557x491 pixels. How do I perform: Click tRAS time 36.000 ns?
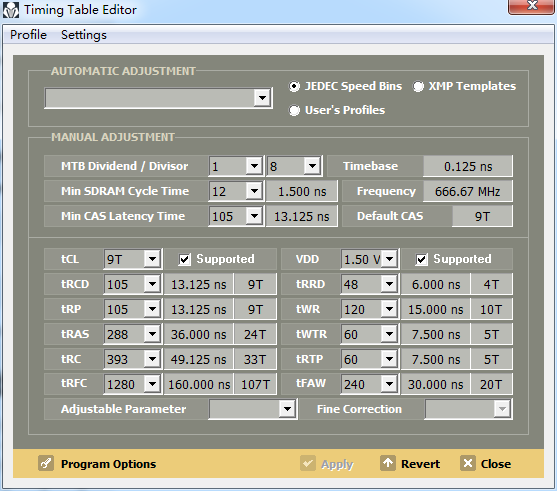(x=199, y=334)
